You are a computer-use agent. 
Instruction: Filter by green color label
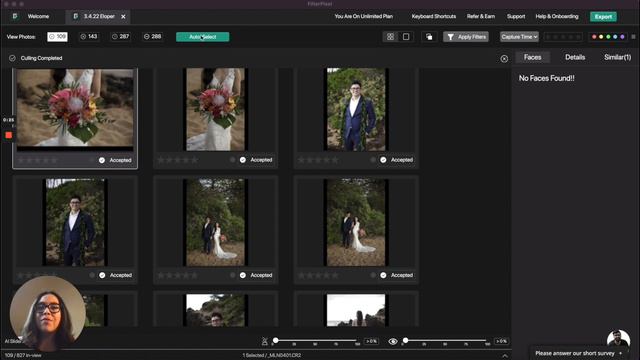click(x=608, y=37)
